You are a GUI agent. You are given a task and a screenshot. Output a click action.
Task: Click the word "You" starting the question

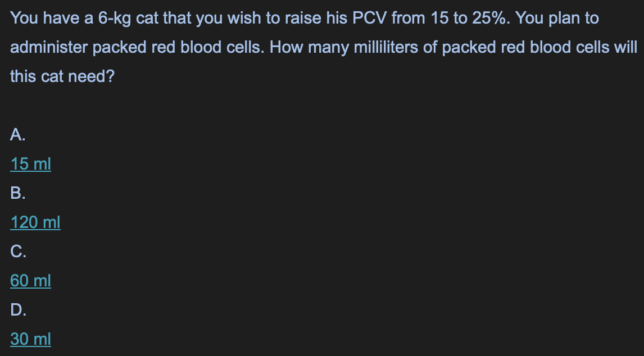pyautogui.click(x=24, y=18)
